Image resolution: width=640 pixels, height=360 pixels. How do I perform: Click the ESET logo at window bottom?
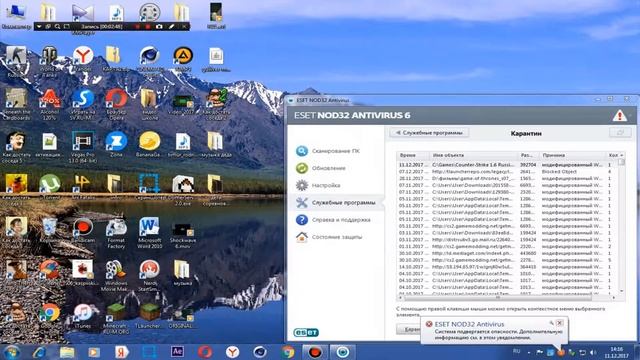306,332
